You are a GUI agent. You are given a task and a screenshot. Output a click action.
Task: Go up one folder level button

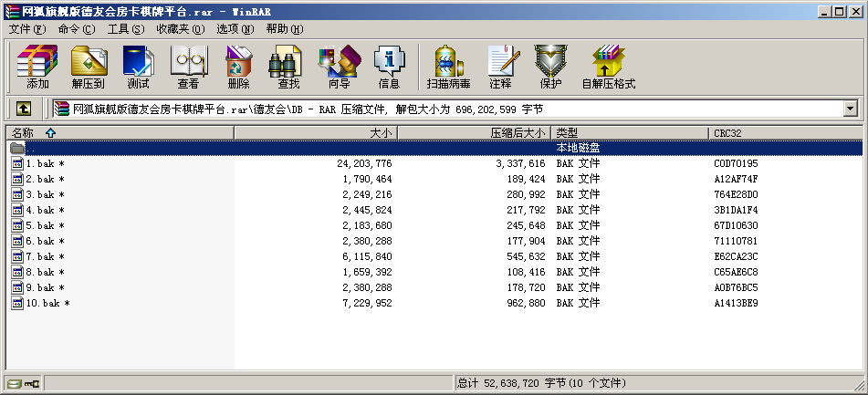[x=23, y=109]
